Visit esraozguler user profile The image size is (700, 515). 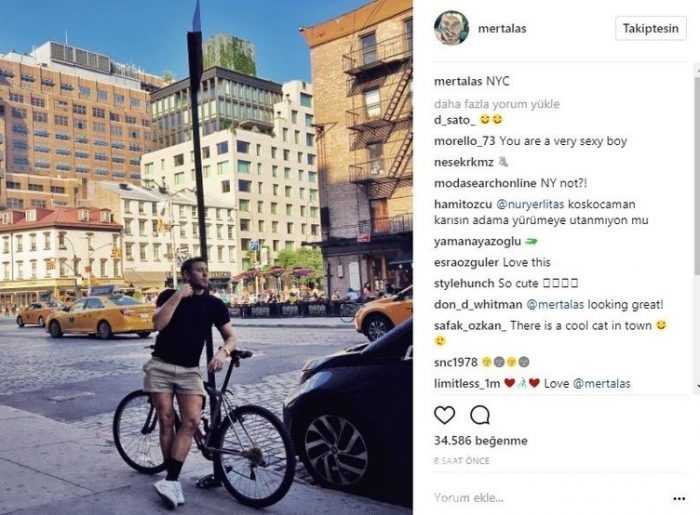467,262
